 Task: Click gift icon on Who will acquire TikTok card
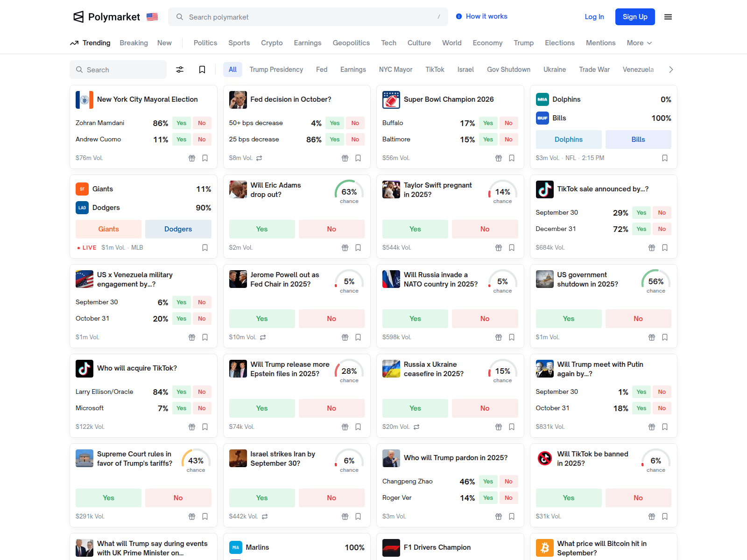click(192, 427)
